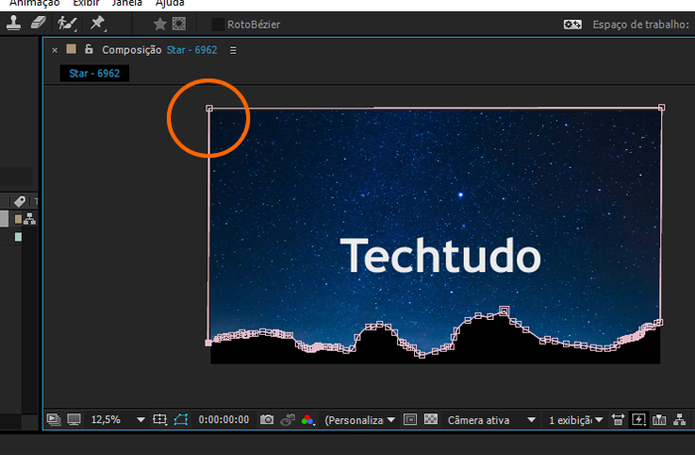695x455 pixels.
Task: Select the top-right mask vertex
Action: (661, 108)
